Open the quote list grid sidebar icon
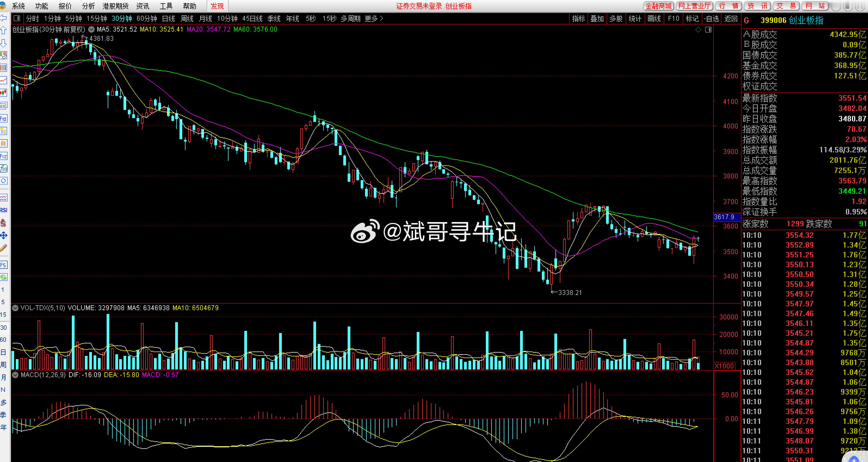This screenshot has width=868, height=462. click(3, 68)
